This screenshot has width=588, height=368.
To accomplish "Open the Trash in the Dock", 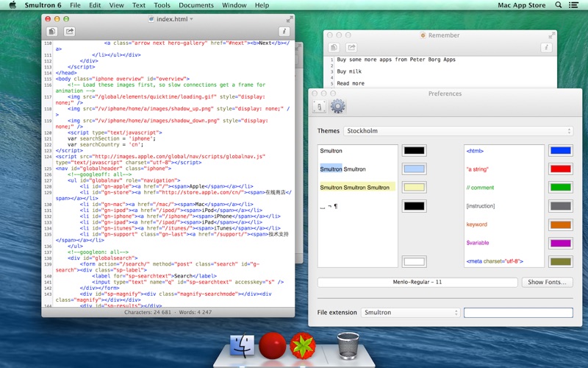I will (348, 345).
